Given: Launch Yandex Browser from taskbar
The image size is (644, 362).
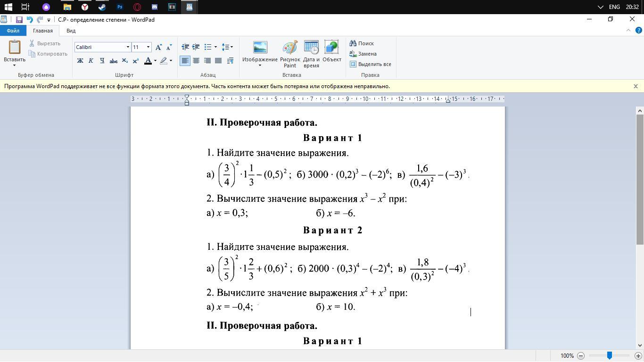Looking at the screenshot, I should point(85,7).
